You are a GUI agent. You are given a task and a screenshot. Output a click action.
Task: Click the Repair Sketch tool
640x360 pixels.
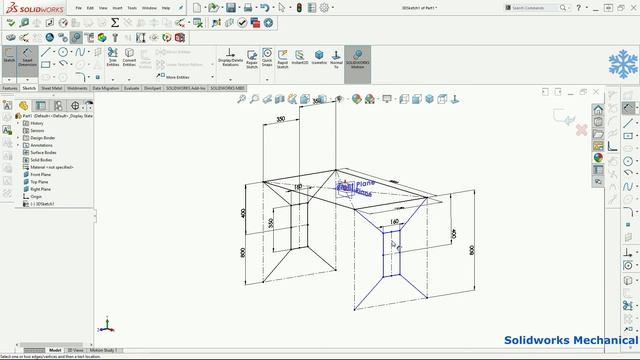pyautogui.click(x=252, y=58)
